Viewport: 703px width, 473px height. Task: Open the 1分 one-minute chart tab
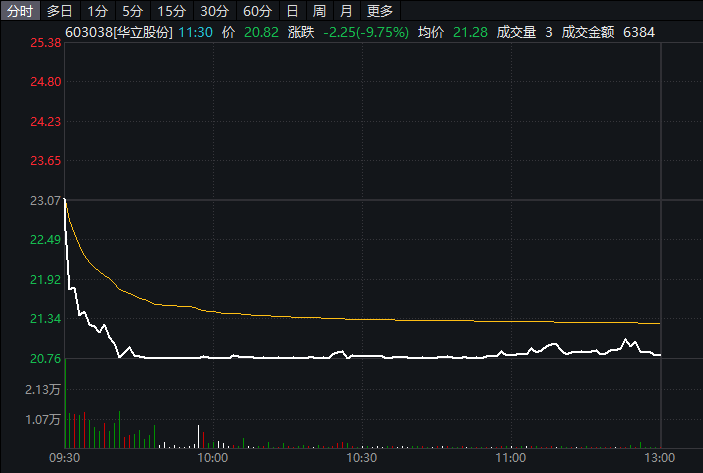(97, 12)
